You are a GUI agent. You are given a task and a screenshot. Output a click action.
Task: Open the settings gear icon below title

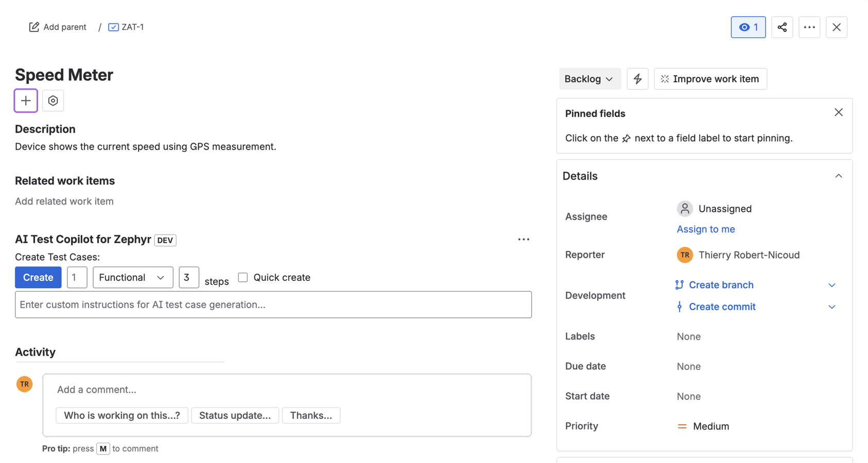click(x=53, y=100)
